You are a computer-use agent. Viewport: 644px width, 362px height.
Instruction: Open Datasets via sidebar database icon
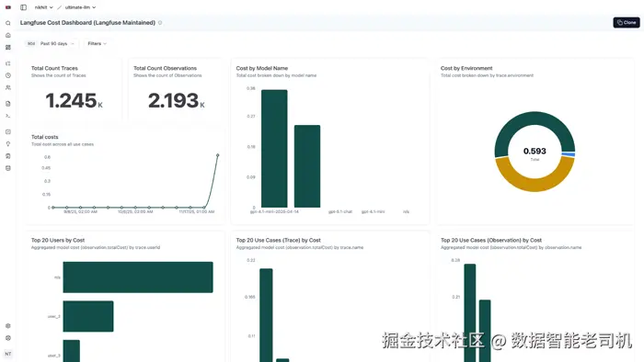pos(7,168)
